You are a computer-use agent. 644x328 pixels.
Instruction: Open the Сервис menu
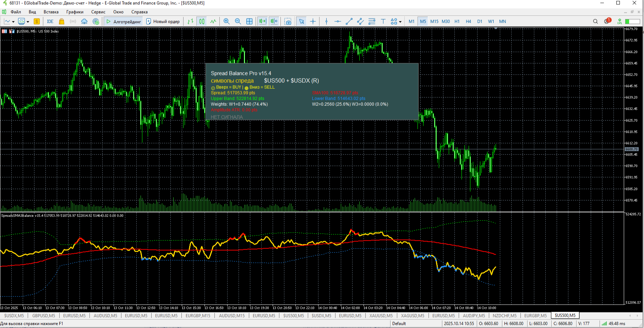tap(98, 12)
